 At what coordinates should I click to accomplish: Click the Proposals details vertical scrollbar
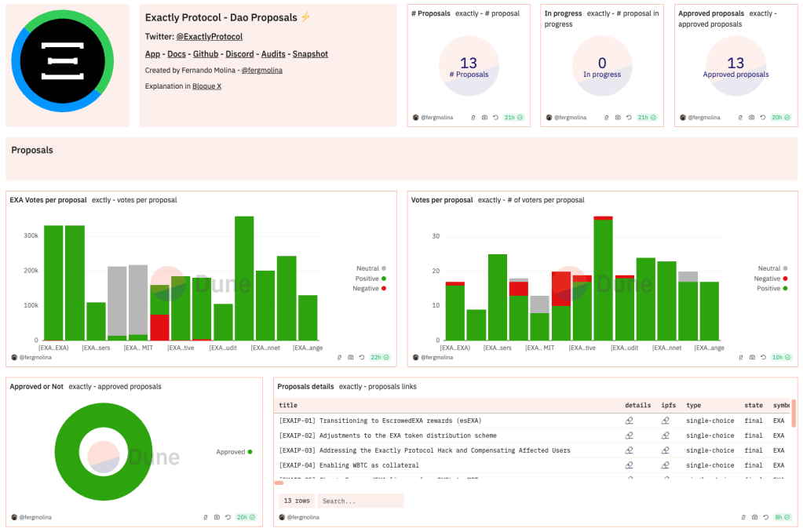[794, 414]
